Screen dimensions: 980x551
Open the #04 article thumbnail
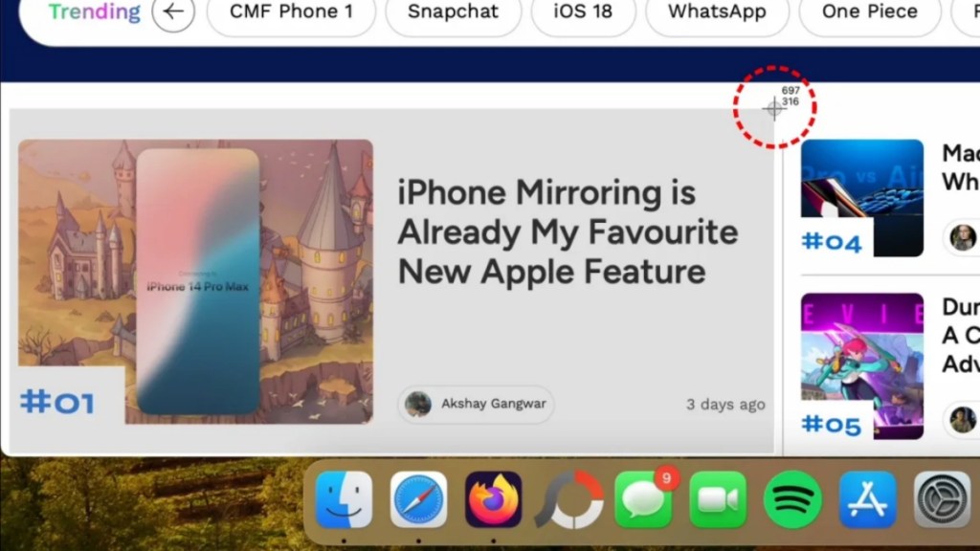point(861,197)
